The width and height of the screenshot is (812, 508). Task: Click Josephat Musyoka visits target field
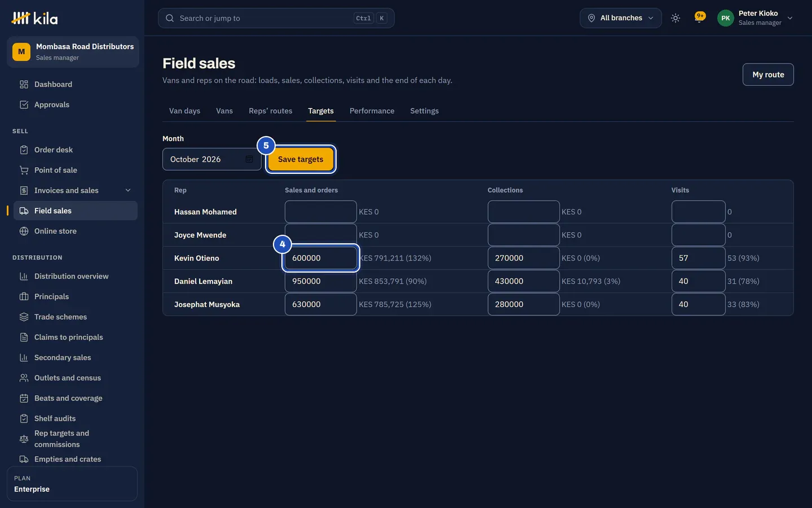coord(698,304)
